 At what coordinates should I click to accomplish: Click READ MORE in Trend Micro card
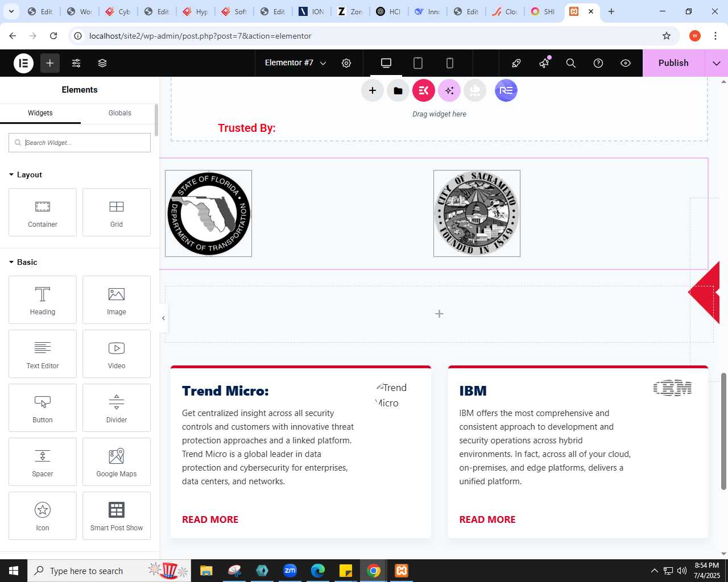pos(210,519)
